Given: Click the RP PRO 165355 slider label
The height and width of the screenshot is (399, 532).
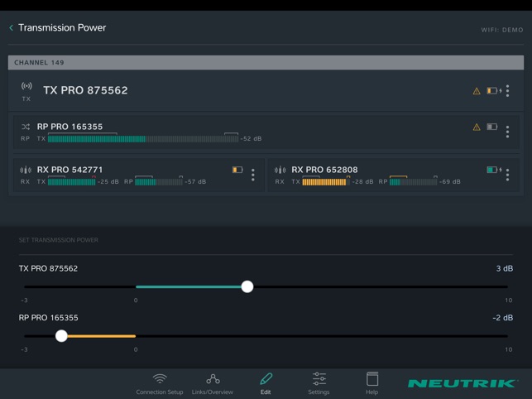Looking at the screenshot, I should coord(48,318).
